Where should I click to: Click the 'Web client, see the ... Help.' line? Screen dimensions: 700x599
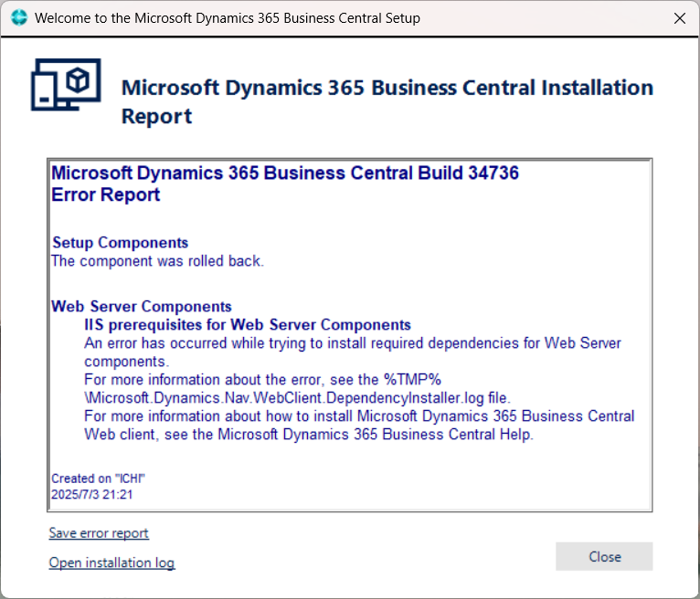tap(309, 435)
